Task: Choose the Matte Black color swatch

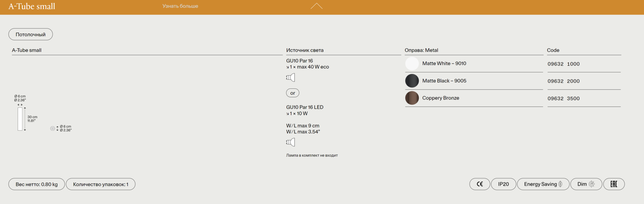Action: pos(412,81)
